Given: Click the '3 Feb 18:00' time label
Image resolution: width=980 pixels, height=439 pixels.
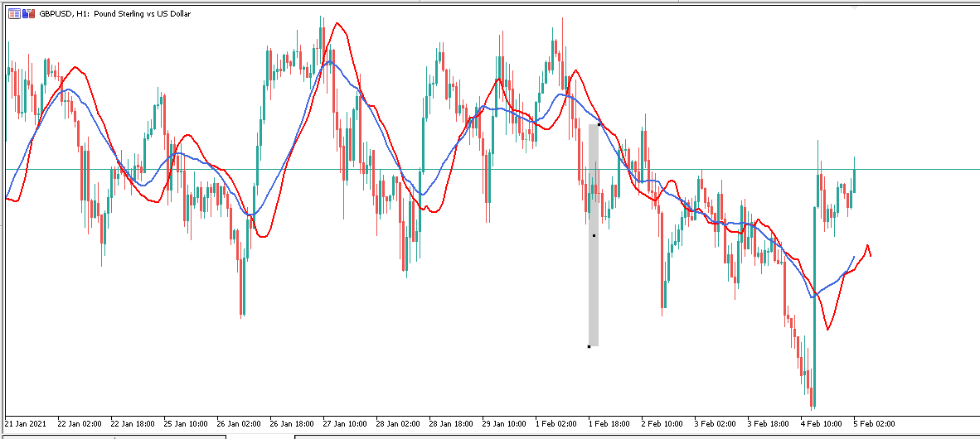Looking at the screenshot, I should coord(768,423).
